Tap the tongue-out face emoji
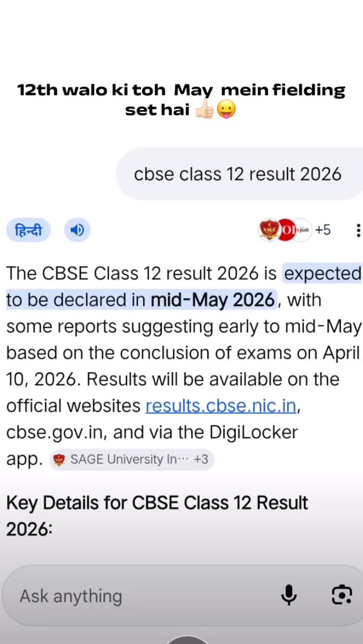The height and width of the screenshot is (644, 363). point(226,110)
